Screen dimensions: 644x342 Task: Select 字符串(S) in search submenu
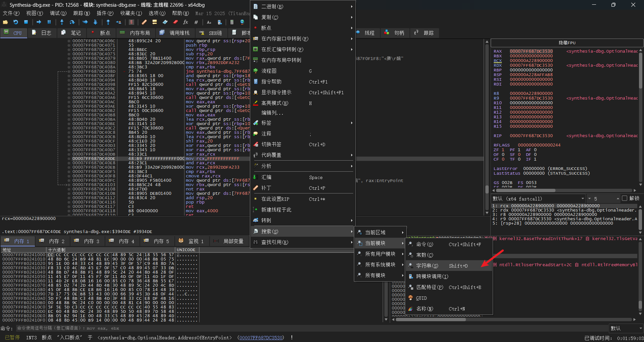[427, 266]
